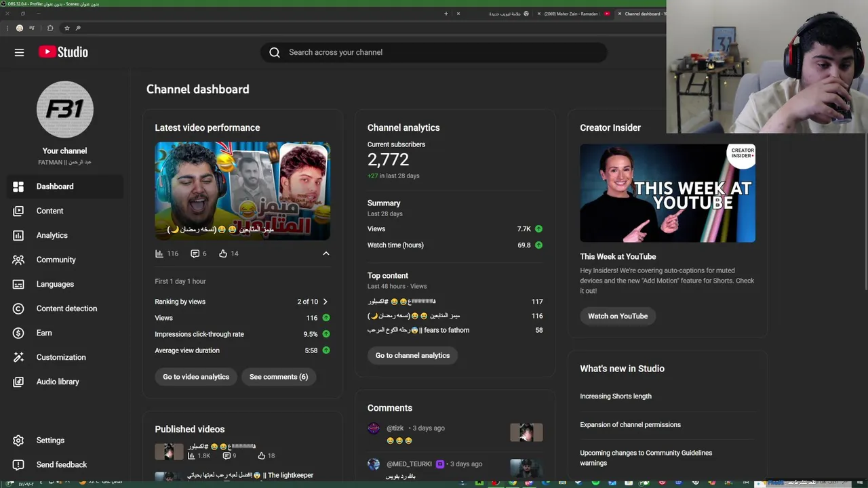Viewport: 868px width, 488px height.
Task: Click the Average view duration row
Action: [243, 350]
